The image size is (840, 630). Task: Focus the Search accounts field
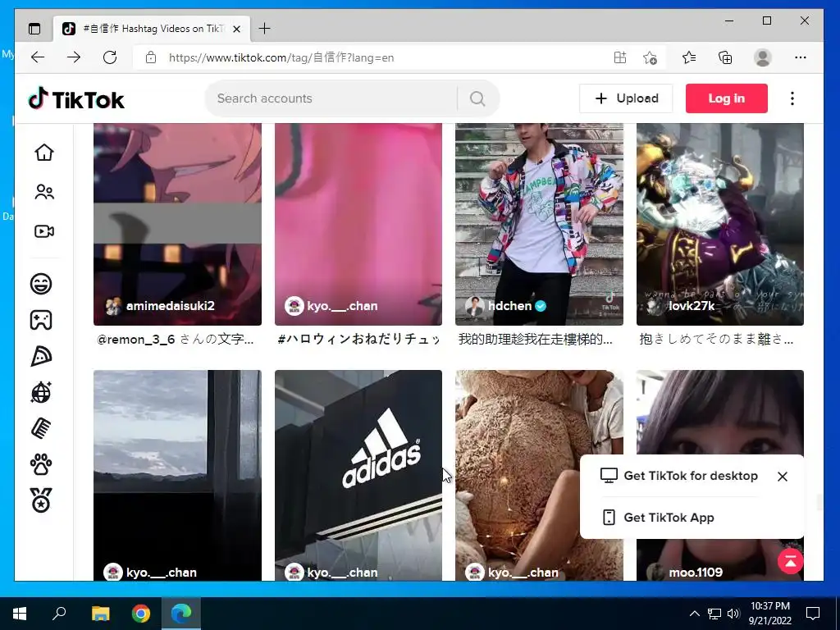click(x=332, y=98)
